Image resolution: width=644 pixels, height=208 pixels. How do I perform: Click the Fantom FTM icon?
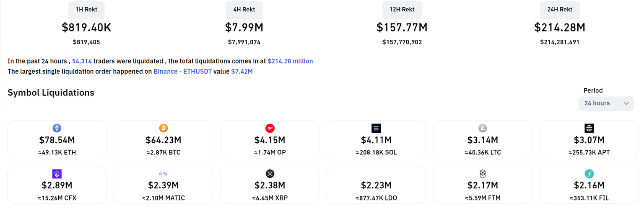pyautogui.click(x=483, y=174)
